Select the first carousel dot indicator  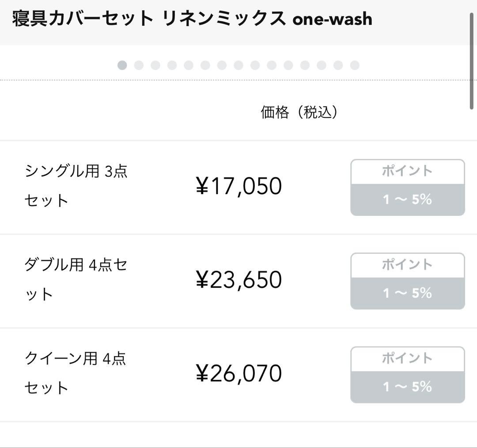coord(122,65)
